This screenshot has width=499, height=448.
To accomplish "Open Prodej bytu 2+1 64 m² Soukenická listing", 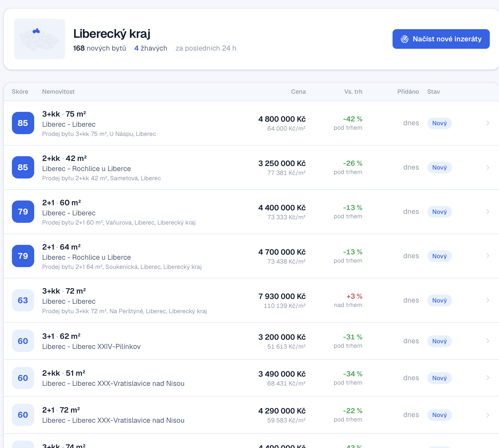I will (x=122, y=267).
